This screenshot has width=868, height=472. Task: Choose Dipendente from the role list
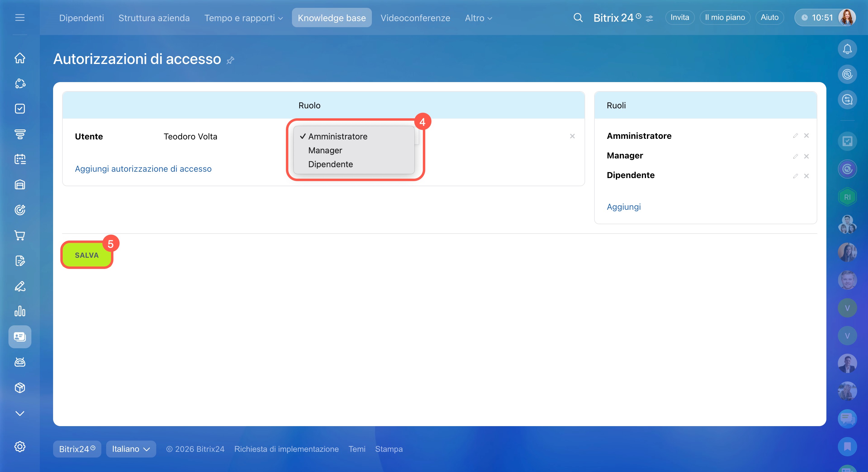tap(330, 164)
